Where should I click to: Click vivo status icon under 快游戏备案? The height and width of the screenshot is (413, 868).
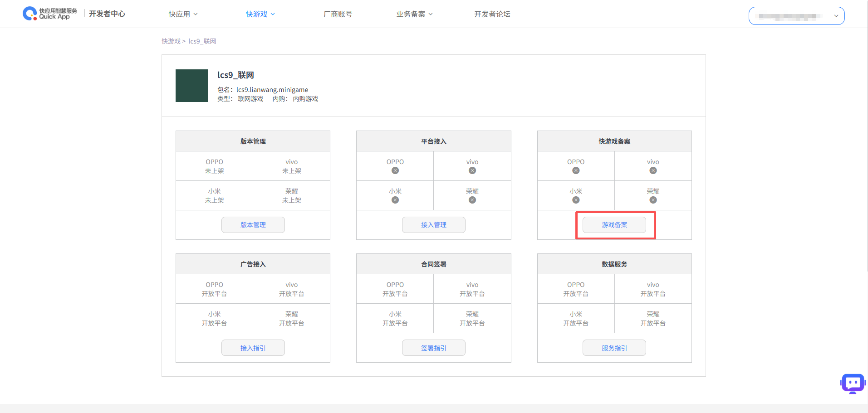[x=653, y=171]
